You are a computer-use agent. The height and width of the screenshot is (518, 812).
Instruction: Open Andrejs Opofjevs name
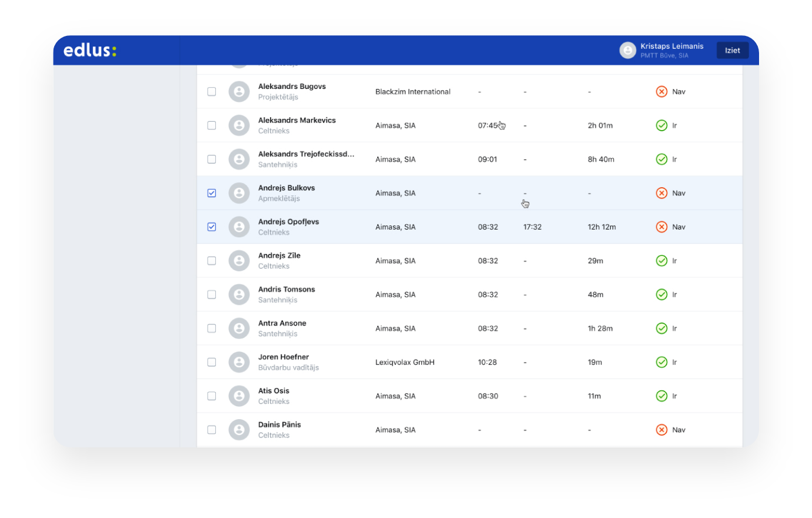point(289,222)
